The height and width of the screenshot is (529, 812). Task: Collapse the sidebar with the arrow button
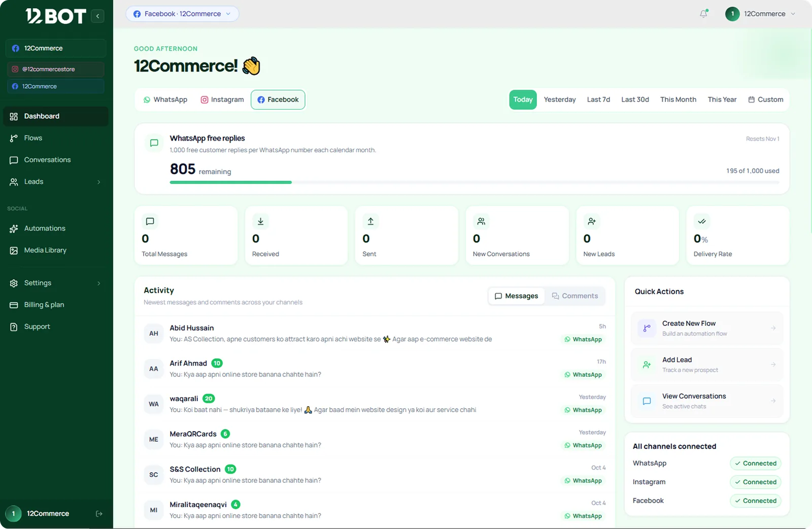tap(97, 16)
